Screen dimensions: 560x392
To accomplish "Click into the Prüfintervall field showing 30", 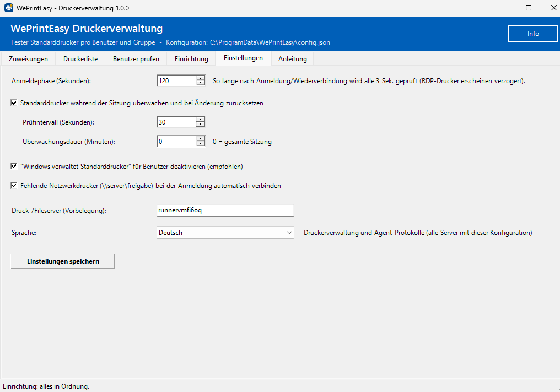I will click(177, 122).
